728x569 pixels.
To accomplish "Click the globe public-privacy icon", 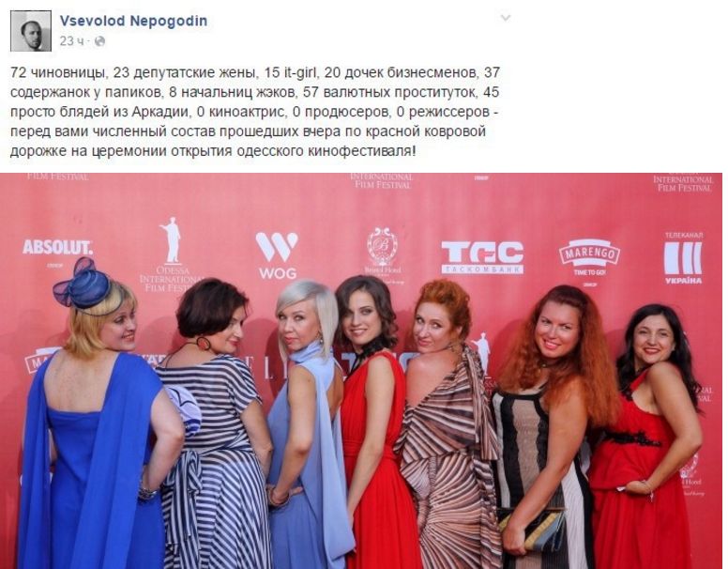I will 99,41.
